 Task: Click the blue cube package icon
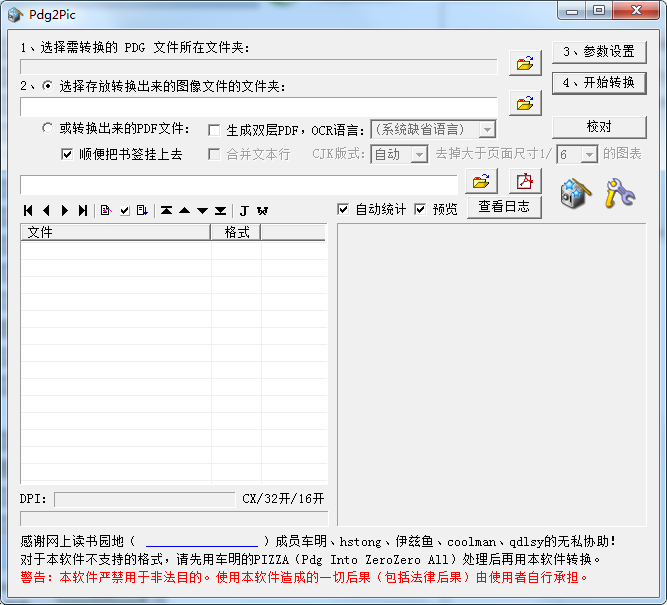pyautogui.click(x=576, y=194)
